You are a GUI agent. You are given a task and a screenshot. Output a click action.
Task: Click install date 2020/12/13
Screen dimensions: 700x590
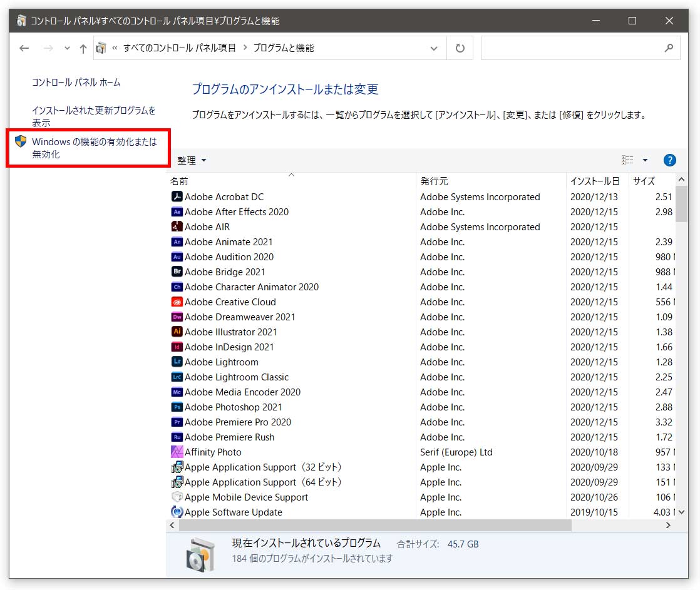click(594, 197)
